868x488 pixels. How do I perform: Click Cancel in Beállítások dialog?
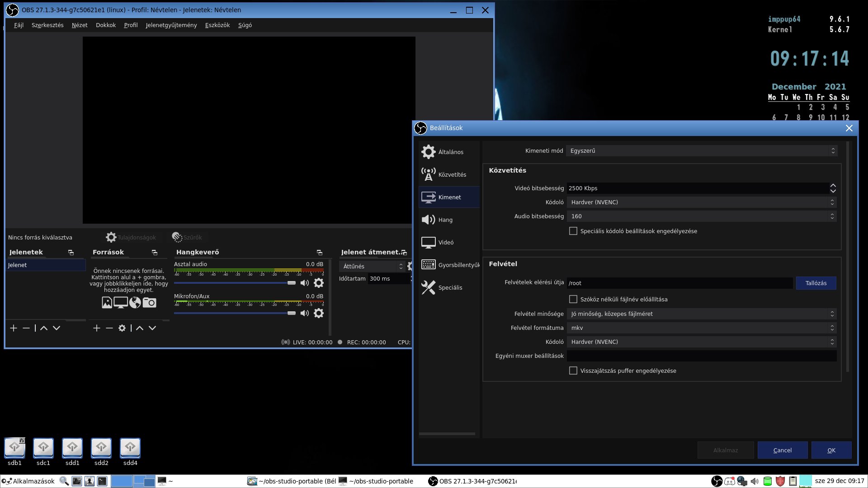(x=783, y=450)
